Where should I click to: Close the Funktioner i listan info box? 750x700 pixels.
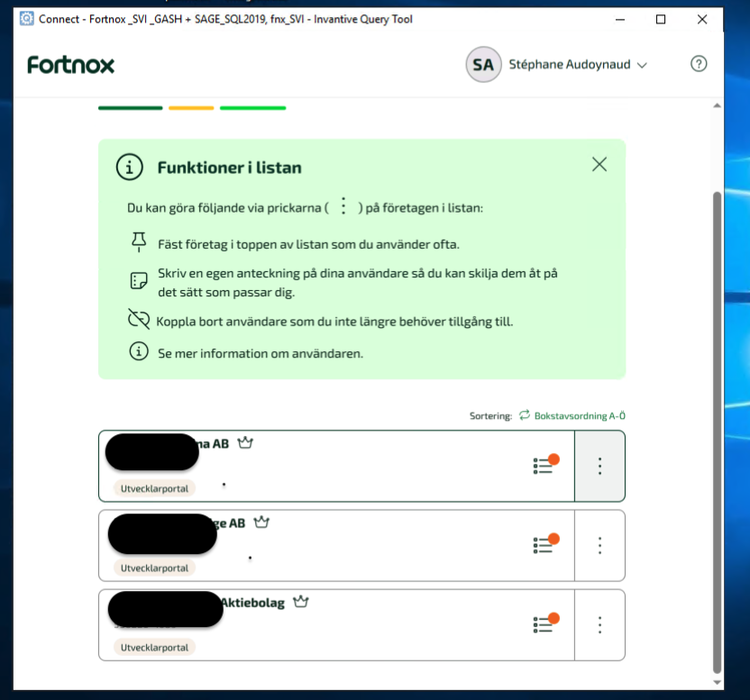click(x=599, y=164)
